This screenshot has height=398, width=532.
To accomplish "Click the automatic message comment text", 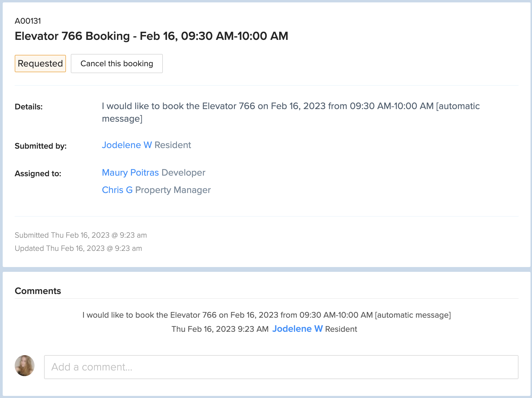I will pos(267,315).
